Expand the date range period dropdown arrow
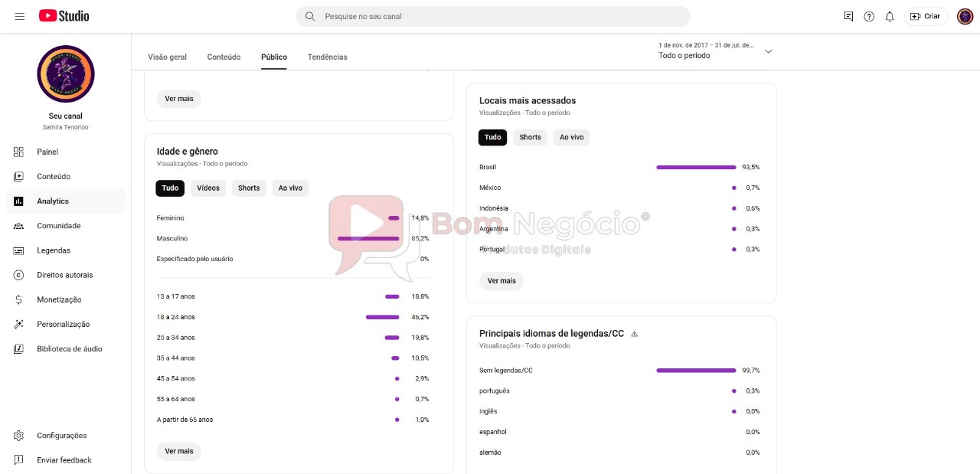The width and height of the screenshot is (980, 474). click(769, 51)
